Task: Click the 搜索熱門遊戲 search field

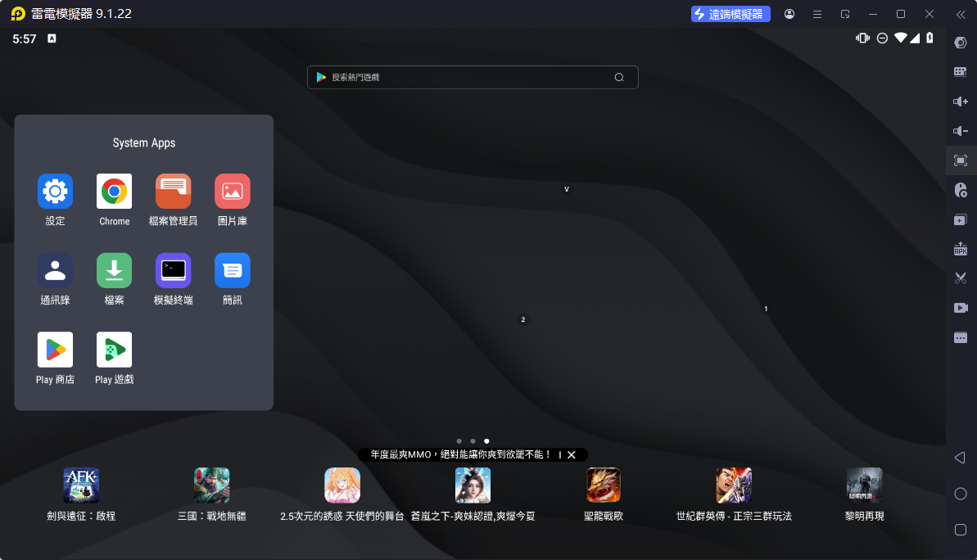Action: [x=473, y=77]
